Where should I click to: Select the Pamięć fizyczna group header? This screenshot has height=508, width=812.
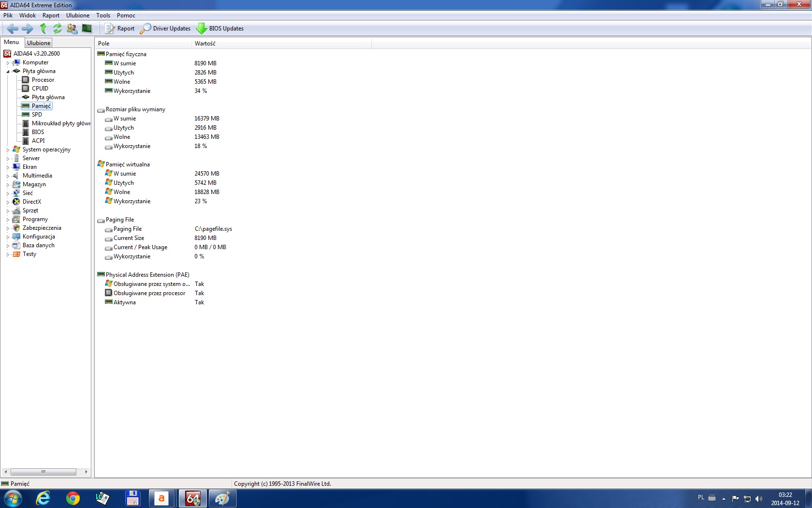(x=126, y=54)
